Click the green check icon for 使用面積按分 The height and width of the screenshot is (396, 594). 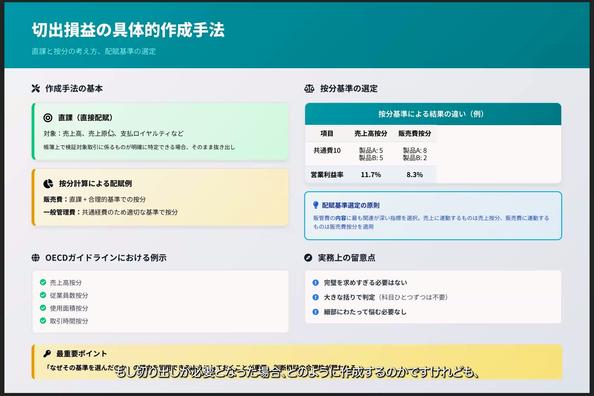pos(43,308)
